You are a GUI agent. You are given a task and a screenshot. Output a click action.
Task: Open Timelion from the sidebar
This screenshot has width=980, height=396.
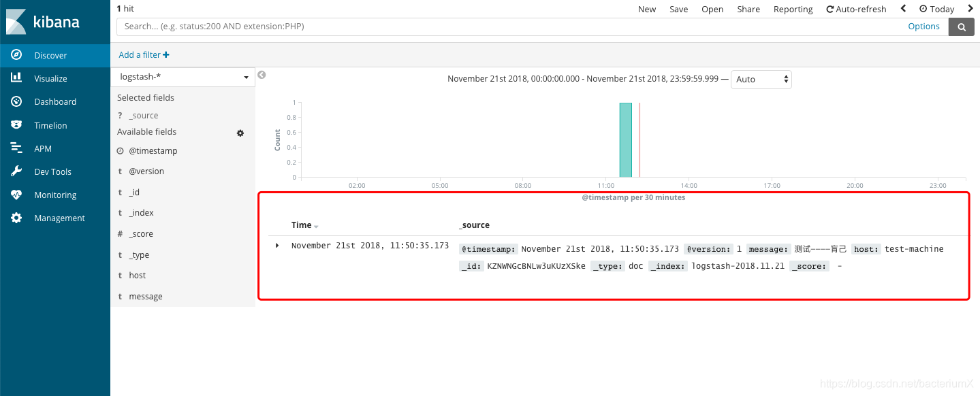(x=55, y=125)
